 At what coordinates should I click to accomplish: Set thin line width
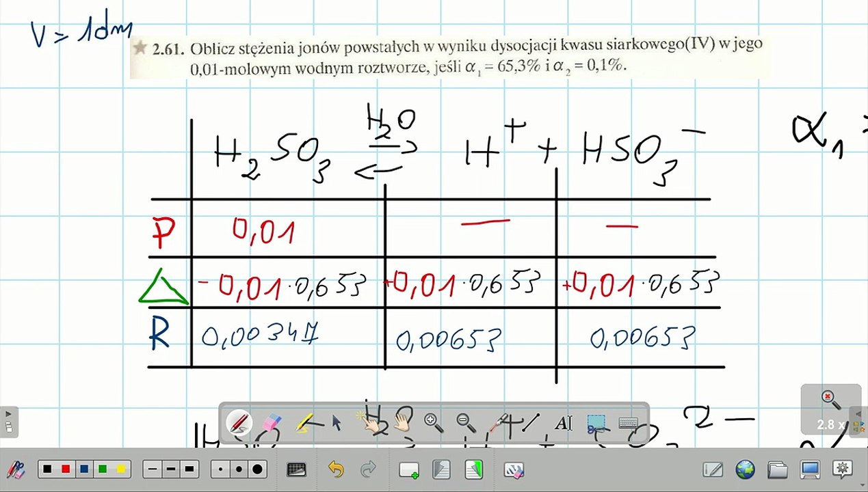point(153,469)
